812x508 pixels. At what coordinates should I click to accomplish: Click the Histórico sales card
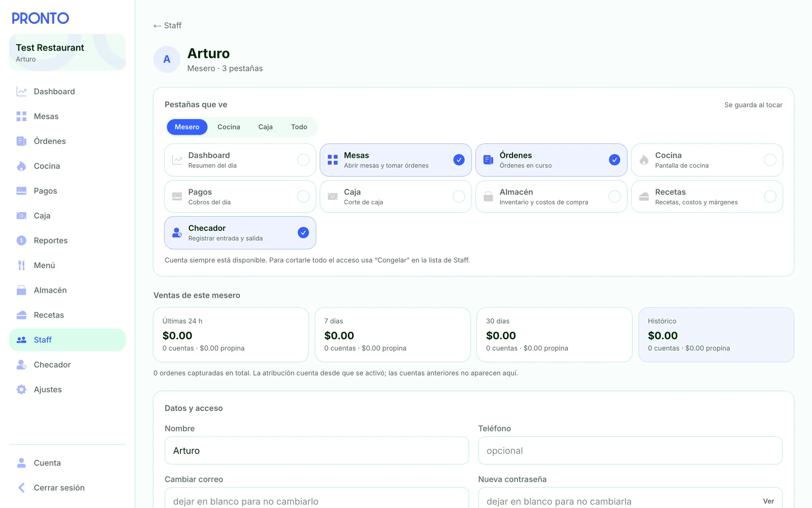[x=716, y=334]
